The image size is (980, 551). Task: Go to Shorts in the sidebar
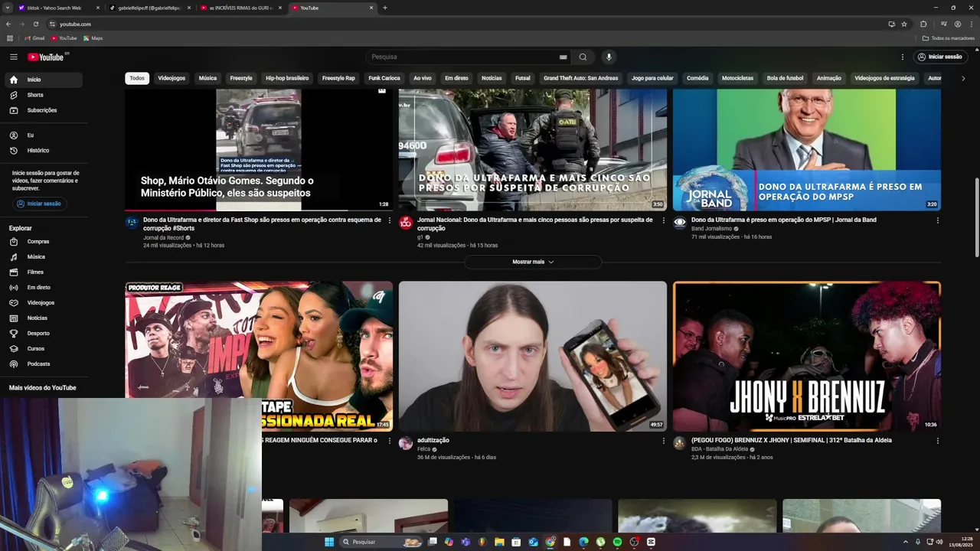click(45, 95)
